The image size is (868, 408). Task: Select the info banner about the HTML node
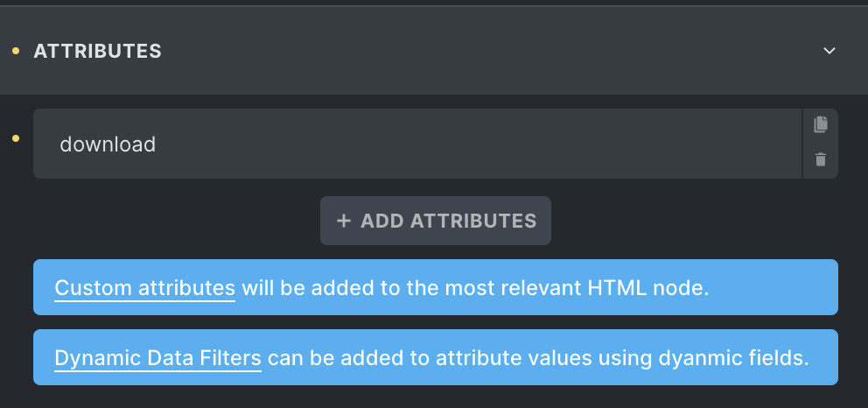pos(436,287)
